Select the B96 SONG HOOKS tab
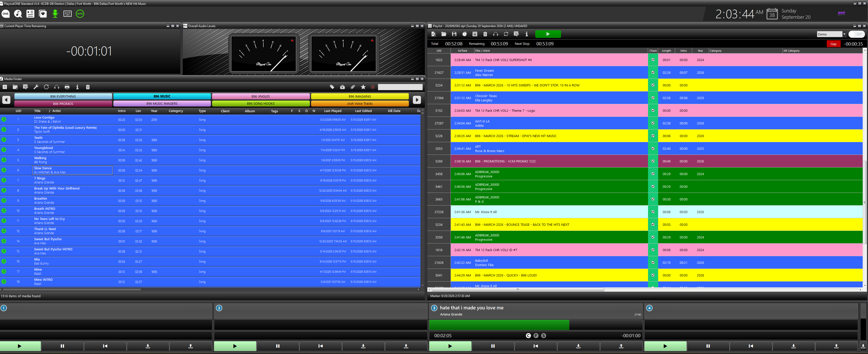 (x=261, y=104)
